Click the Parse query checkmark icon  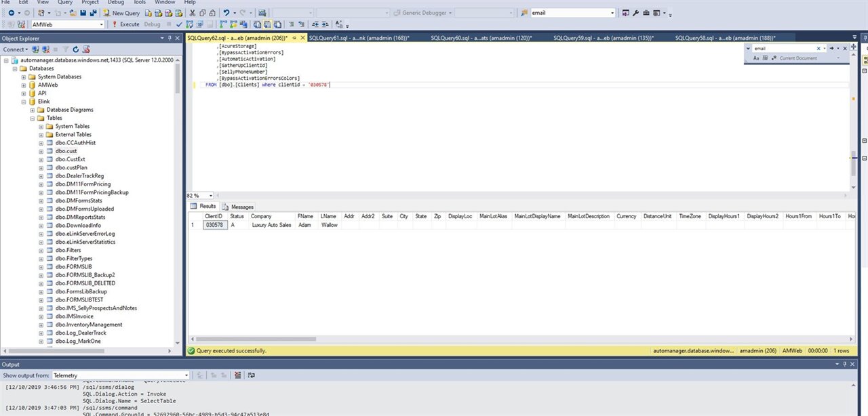point(180,24)
